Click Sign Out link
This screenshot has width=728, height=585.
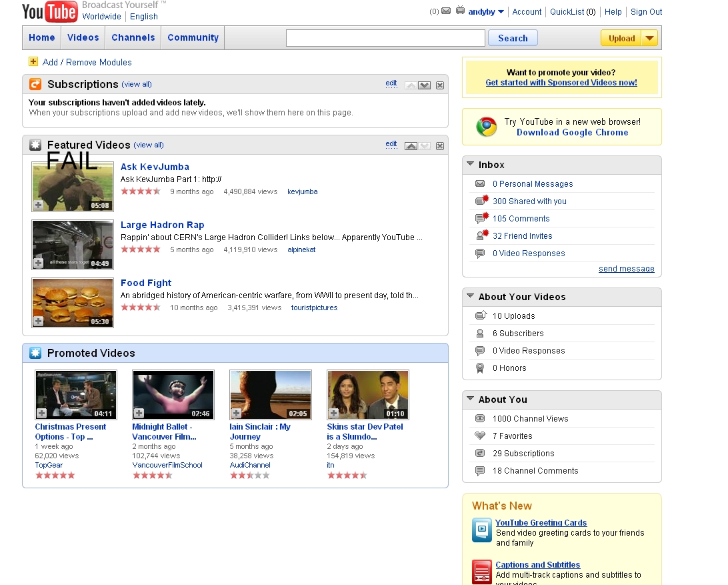pyautogui.click(x=646, y=11)
